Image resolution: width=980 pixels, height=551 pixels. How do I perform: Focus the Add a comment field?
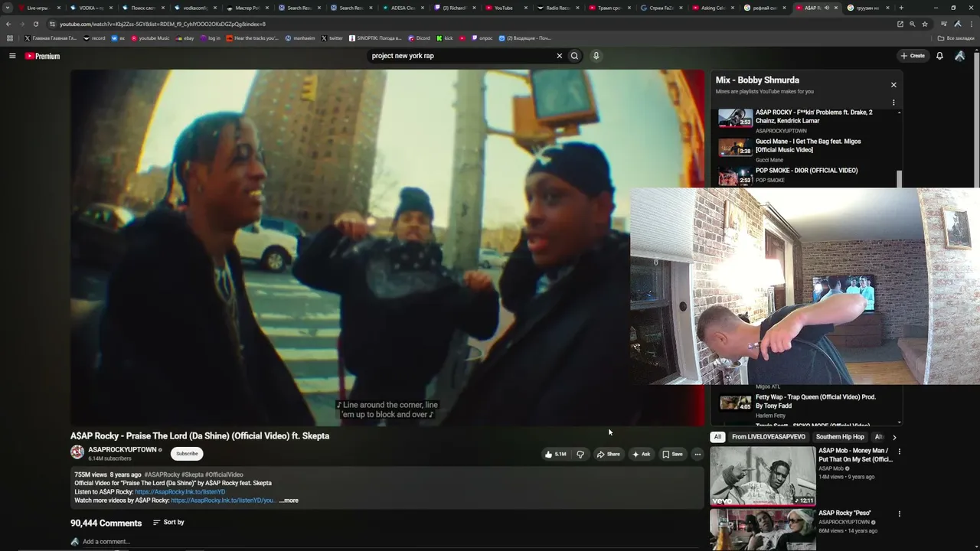(106, 542)
